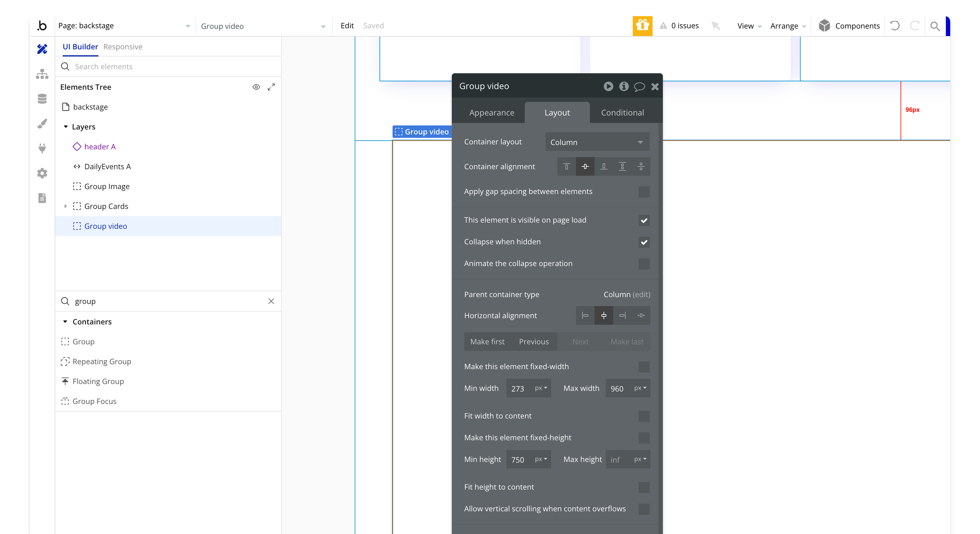Viewport: 980px width, 534px height.
Task: Select center horizontal alignment icon
Action: 604,315
